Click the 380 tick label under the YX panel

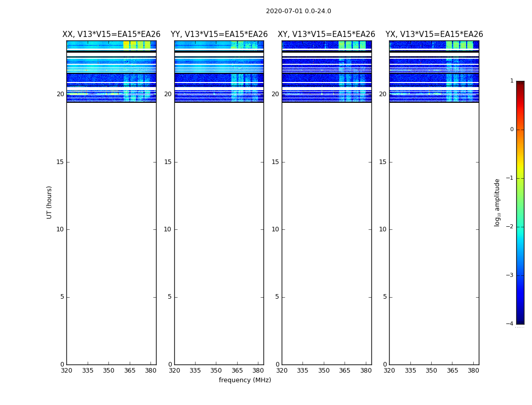(473, 371)
